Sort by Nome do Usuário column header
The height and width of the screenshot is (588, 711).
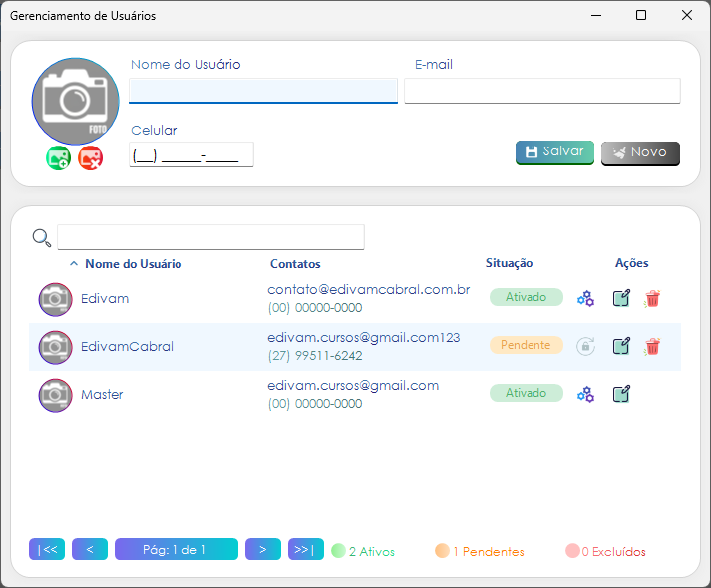(133, 264)
